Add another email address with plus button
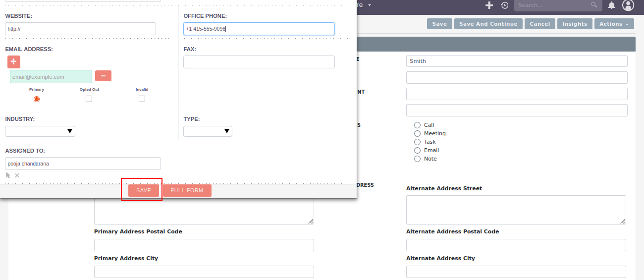This screenshot has height=280, width=644. (x=14, y=61)
